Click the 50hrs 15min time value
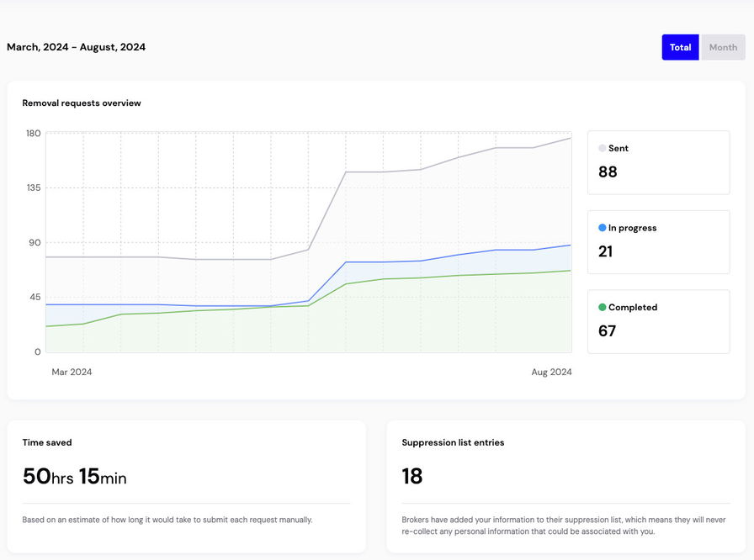Screen dimensions: 754x560 coord(75,477)
